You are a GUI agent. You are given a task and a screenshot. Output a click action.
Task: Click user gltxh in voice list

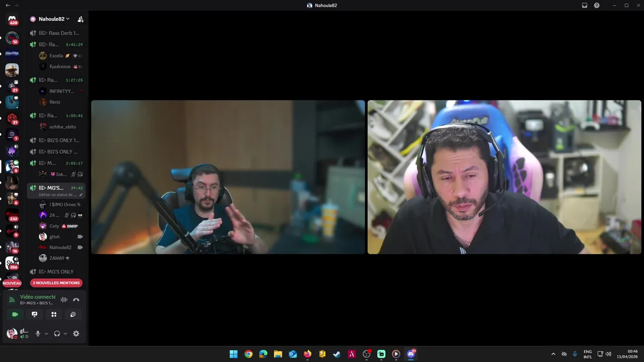coord(60,237)
